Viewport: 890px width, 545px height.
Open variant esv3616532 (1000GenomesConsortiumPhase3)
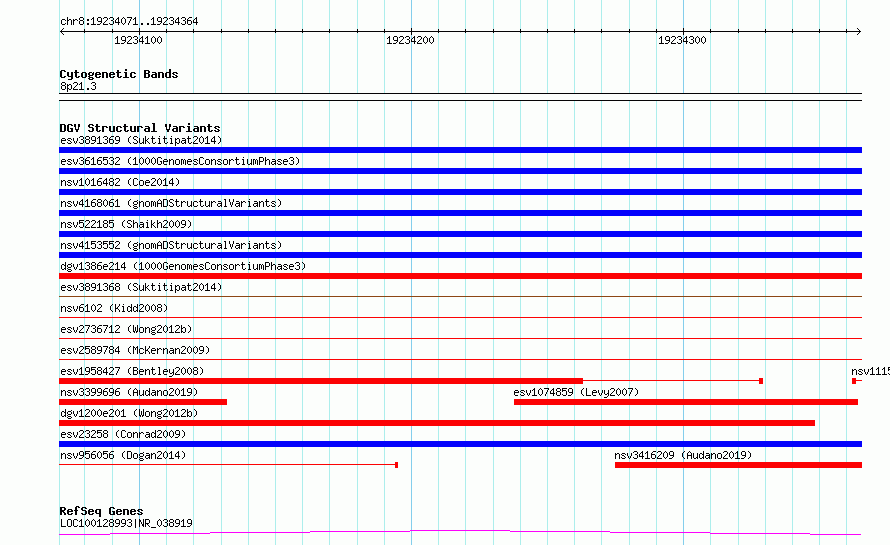180,161
